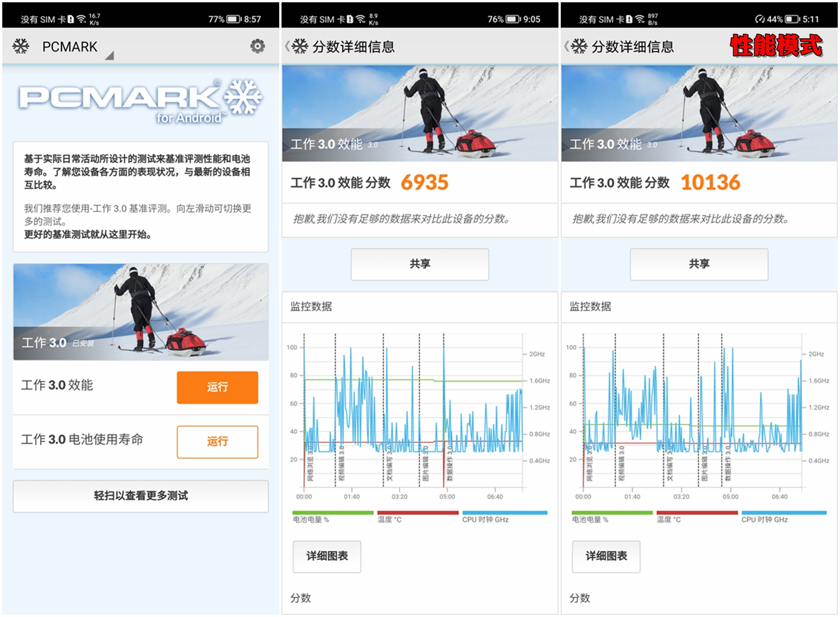Run the 工作 3.0 效能 benchmark
This screenshot has width=840, height=617.
point(217,387)
